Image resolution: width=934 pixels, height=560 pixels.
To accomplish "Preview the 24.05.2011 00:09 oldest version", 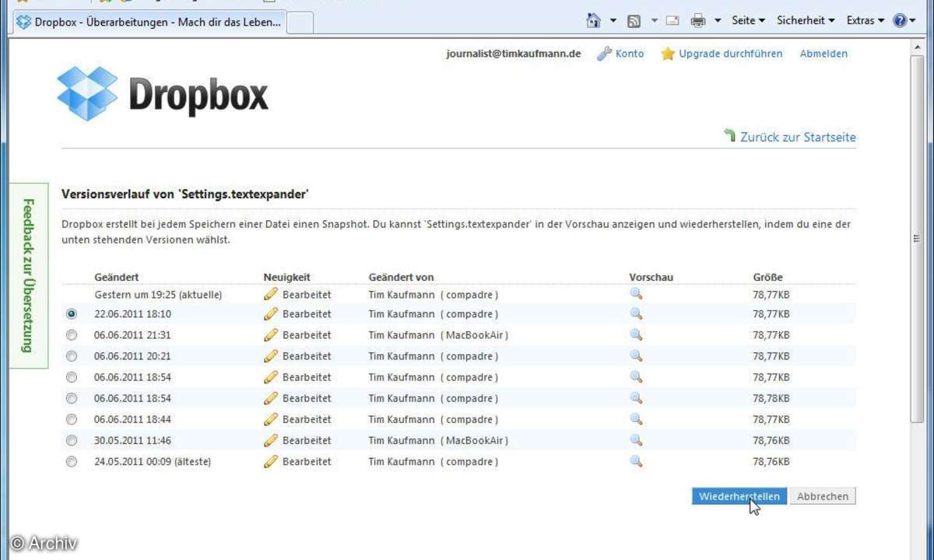I will (x=636, y=461).
